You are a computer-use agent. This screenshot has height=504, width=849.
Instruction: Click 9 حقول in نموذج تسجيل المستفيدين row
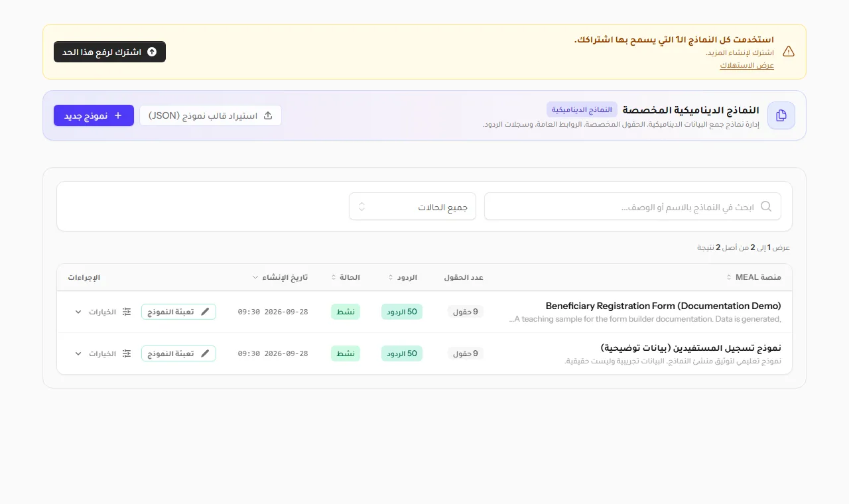coord(466,353)
